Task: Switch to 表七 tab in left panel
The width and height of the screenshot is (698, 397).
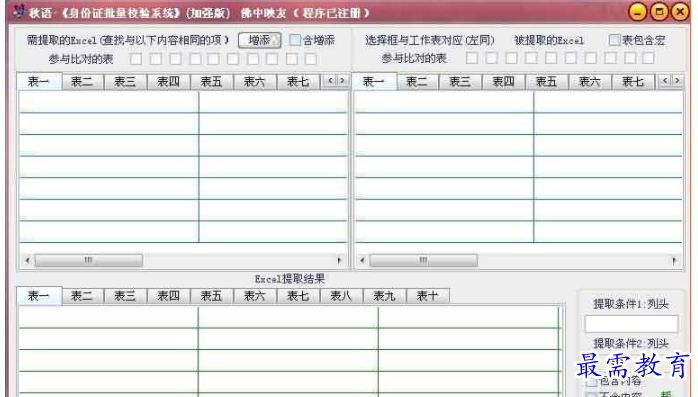Action: tap(298, 82)
